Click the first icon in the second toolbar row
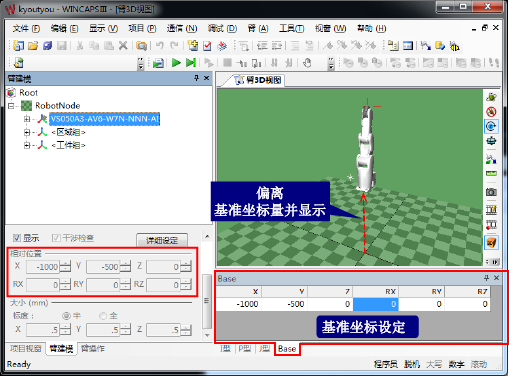Image resolution: width=509 pixels, height=377 pixels. [19, 63]
